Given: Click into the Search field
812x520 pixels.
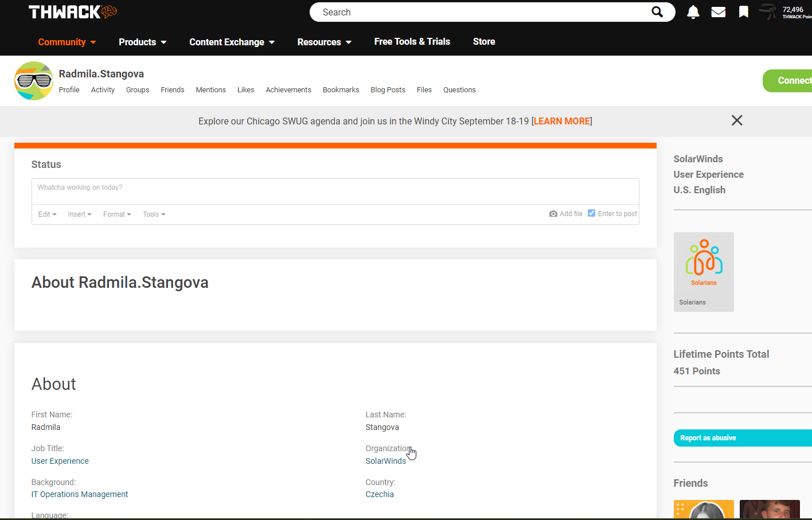Looking at the screenshot, I should 482,12.
